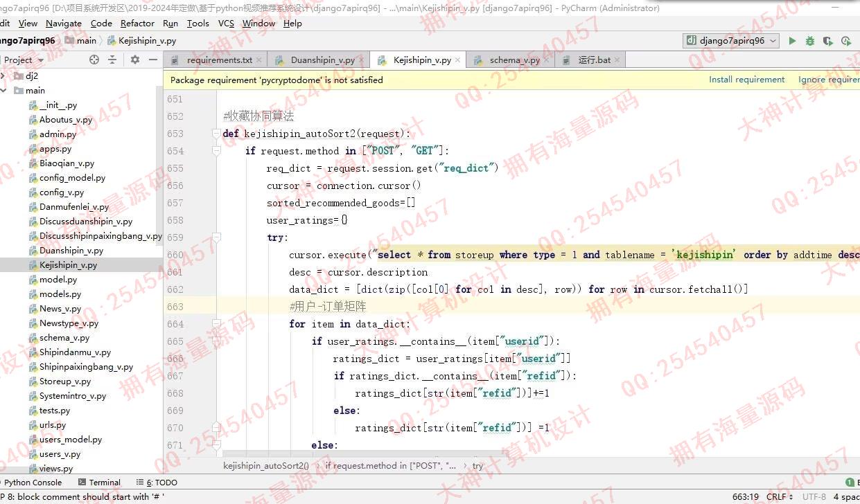Run with coverage icon
Viewport: 860px width, 504px height.
827,41
